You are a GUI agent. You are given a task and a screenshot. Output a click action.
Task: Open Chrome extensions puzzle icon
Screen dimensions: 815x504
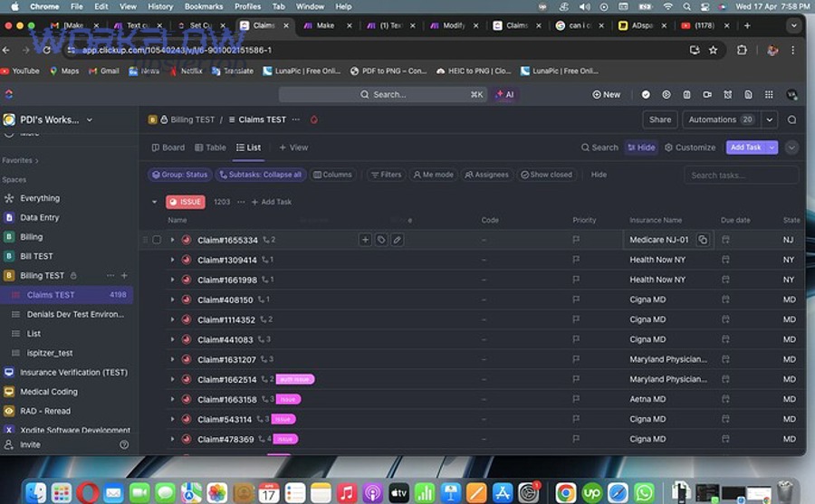[742, 50]
